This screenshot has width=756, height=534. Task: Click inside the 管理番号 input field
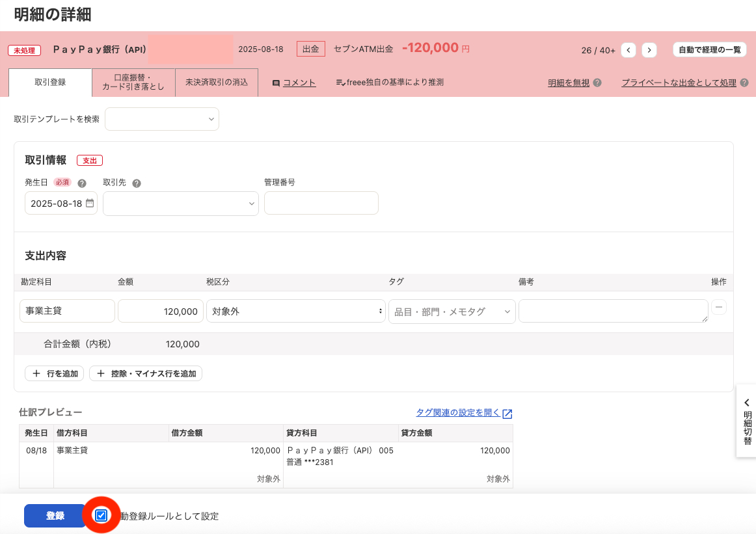point(321,203)
